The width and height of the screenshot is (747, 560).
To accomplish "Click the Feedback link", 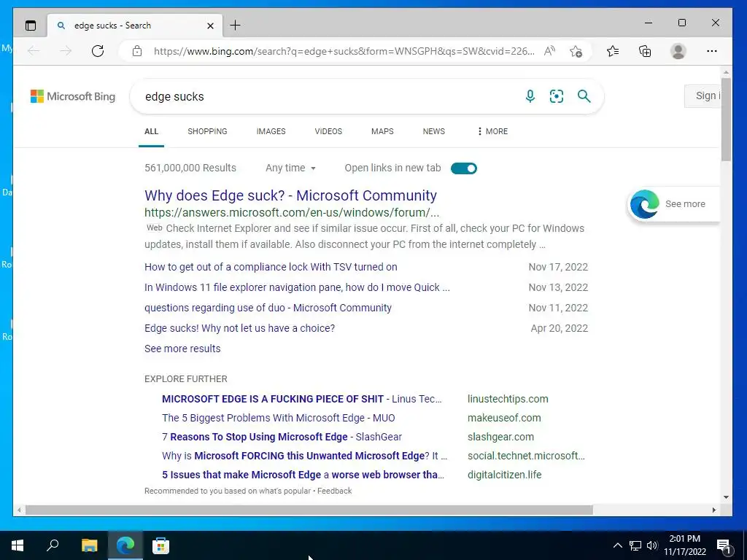I will pos(334,491).
